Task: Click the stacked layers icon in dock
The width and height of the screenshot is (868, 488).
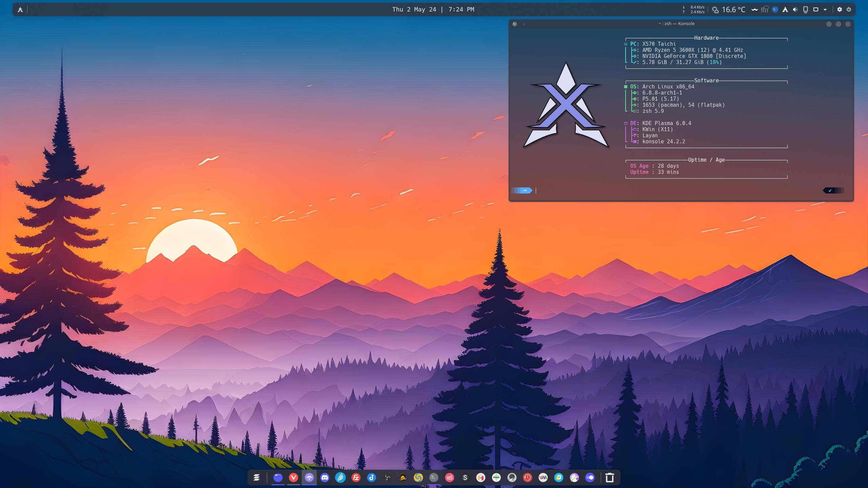Action: tap(257, 478)
